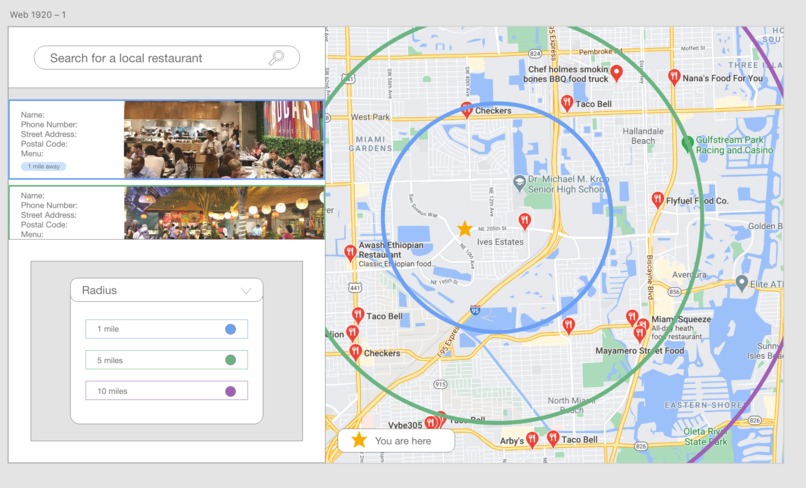Click the Checkers pin north of blue circle
Screen dimensions: 806x488
click(x=466, y=110)
